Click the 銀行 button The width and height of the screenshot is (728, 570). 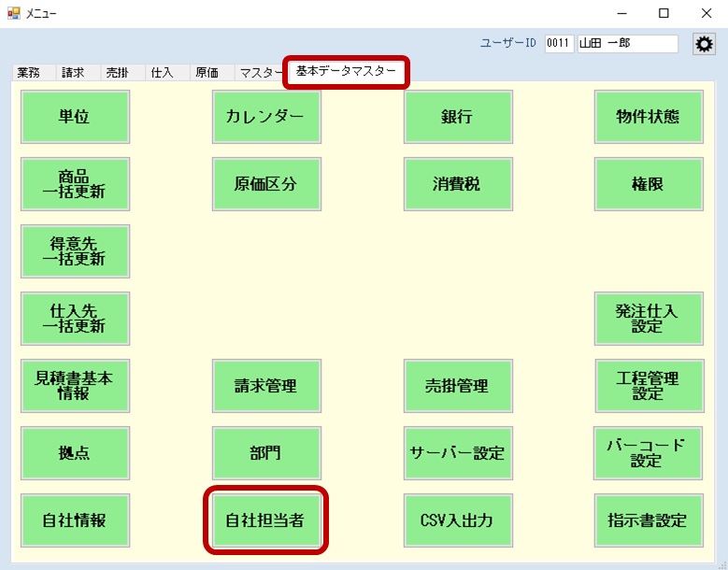[x=457, y=117]
